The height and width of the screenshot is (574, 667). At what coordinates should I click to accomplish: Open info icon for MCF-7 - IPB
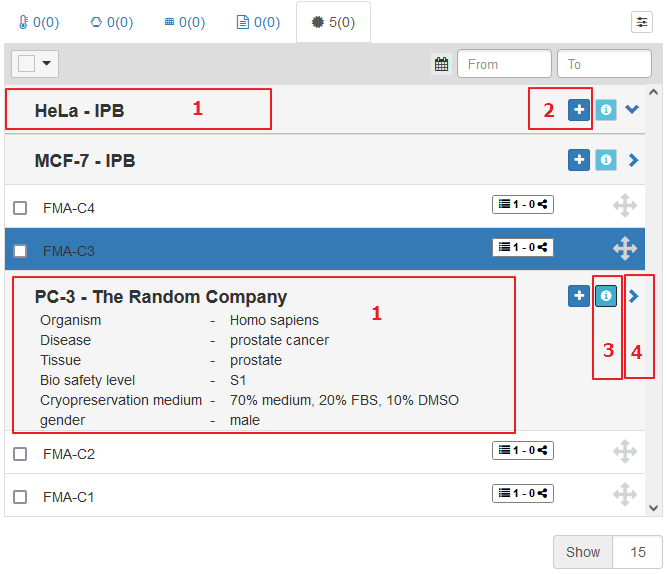[x=606, y=159]
